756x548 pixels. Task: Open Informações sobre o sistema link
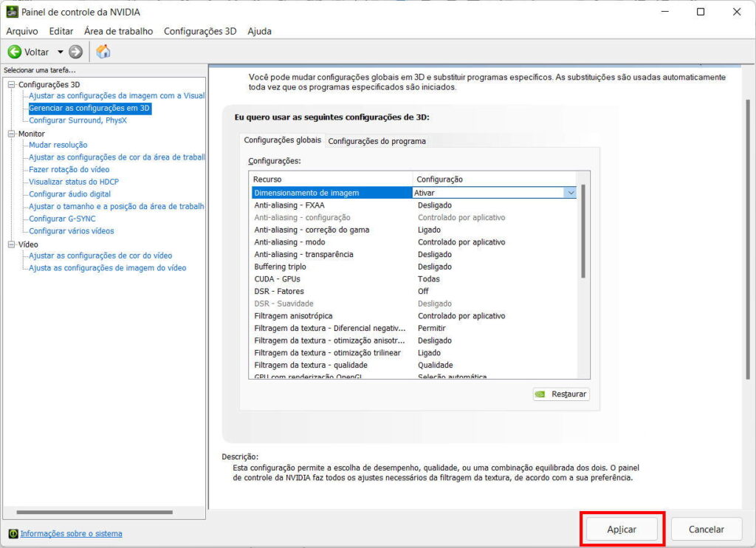point(71,533)
